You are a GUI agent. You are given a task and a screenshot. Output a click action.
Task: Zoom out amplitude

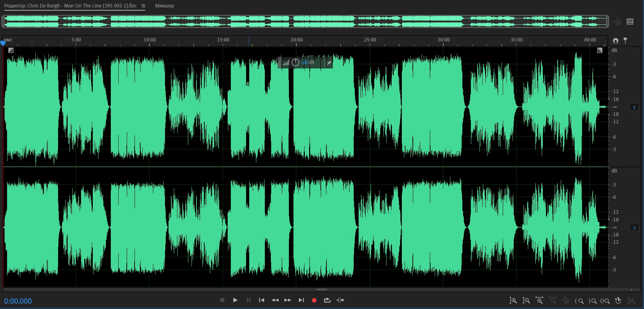(x=526, y=300)
